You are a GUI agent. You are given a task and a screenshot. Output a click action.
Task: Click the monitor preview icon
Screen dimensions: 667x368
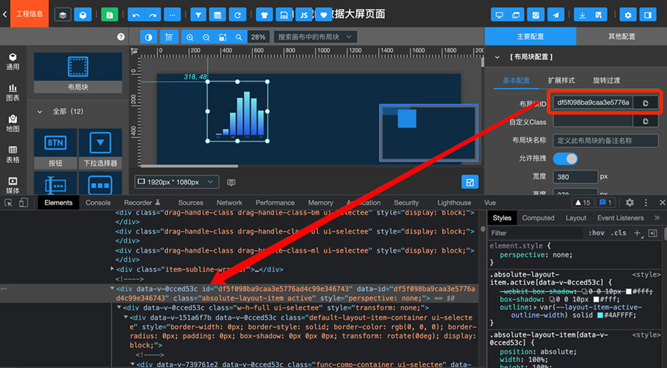click(x=499, y=15)
